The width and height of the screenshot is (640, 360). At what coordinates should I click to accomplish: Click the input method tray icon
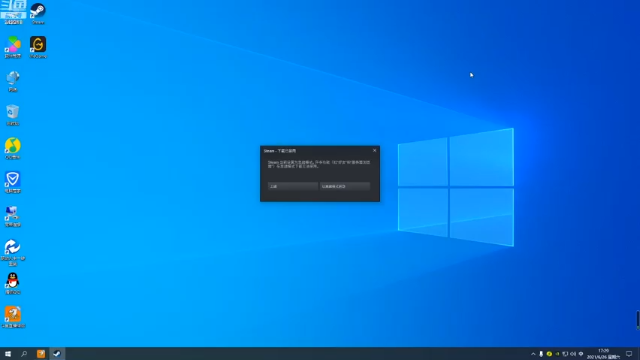(x=581, y=354)
